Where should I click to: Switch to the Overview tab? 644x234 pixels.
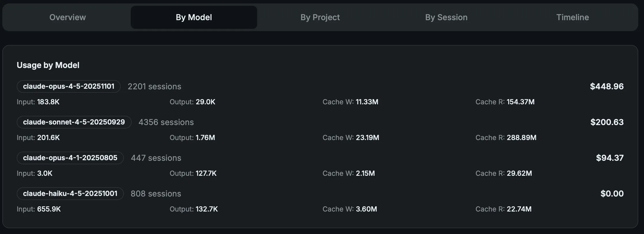(x=67, y=17)
